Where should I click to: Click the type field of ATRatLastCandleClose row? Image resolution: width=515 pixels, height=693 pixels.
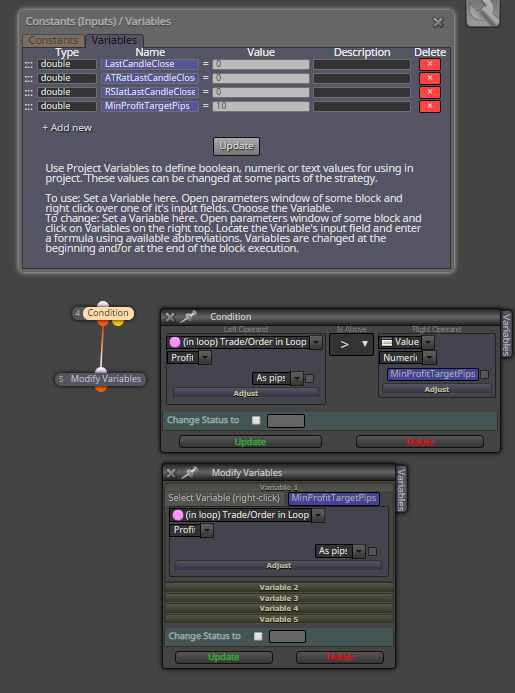click(x=67, y=78)
